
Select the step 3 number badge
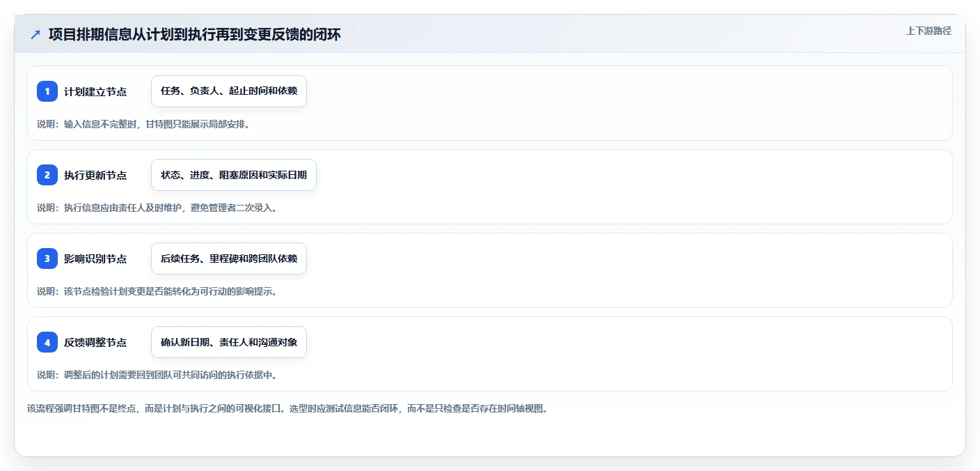47,258
